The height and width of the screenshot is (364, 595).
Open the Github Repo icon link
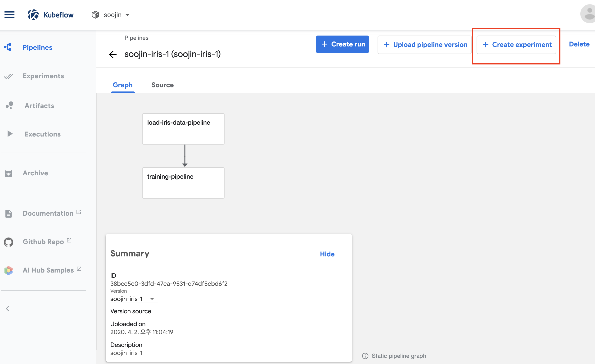tap(9, 242)
